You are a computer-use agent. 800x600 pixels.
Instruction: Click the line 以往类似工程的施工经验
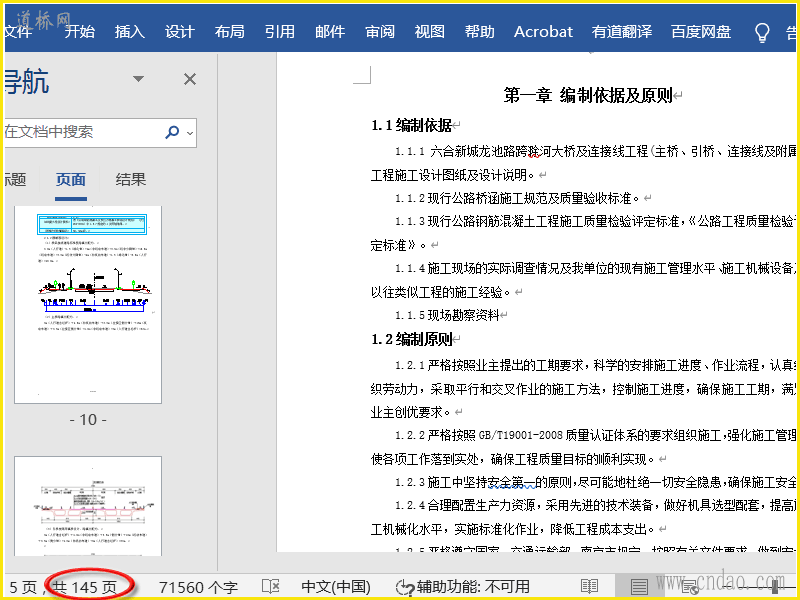click(441, 292)
